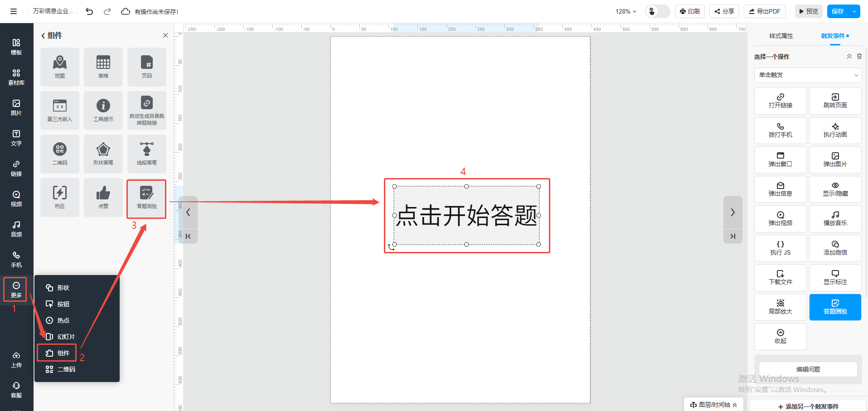Screen dimensions: 868x411
Task: Close the 组件 panel
Action: pos(165,35)
